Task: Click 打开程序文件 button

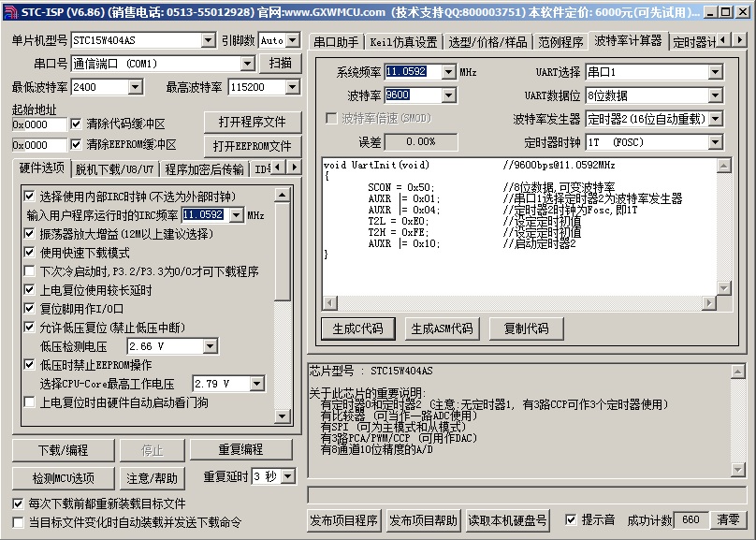Action: (253, 122)
